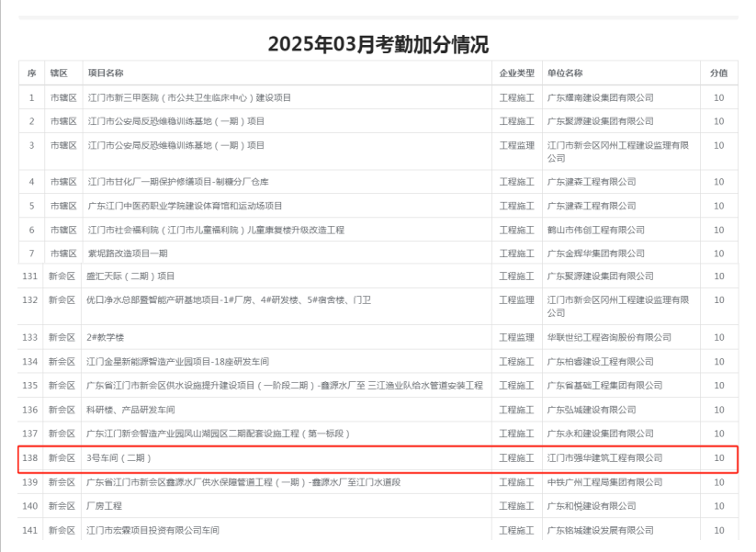
Task: Click company 广东铭城建设发展有限公司
Action: pyautogui.click(x=600, y=530)
